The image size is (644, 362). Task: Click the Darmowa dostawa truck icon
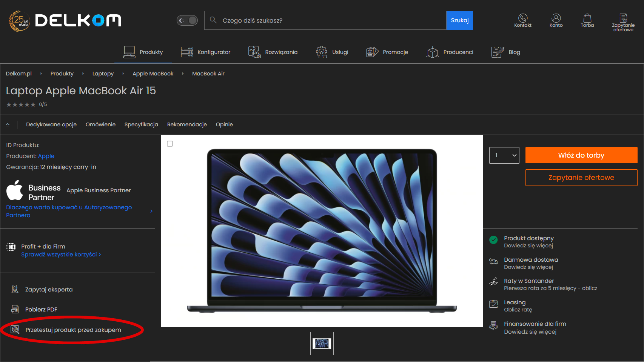coord(493,261)
